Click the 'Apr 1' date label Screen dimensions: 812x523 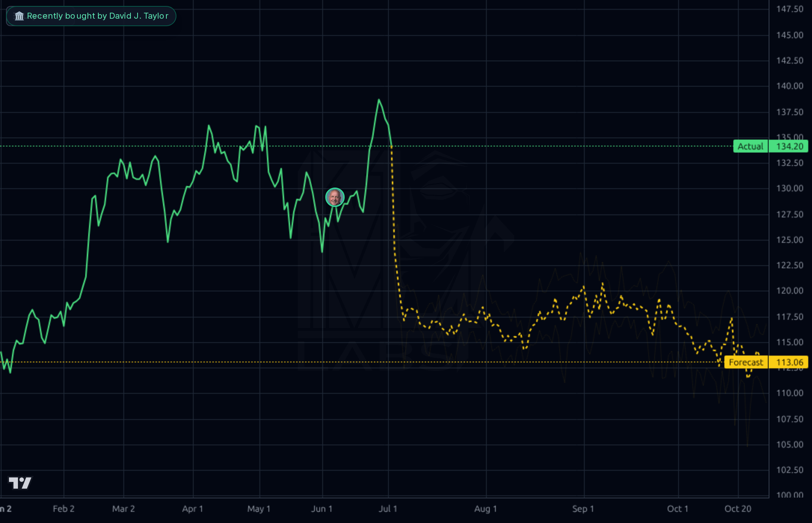tap(193, 509)
